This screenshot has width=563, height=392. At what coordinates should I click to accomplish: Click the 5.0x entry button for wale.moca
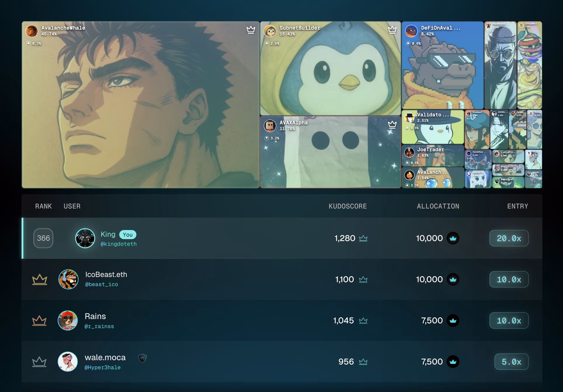(511, 362)
